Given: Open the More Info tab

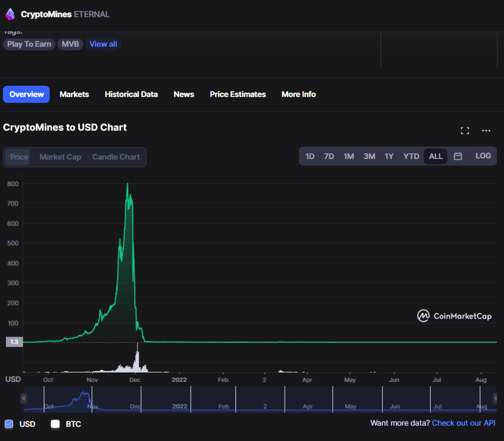Looking at the screenshot, I should (x=298, y=94).
